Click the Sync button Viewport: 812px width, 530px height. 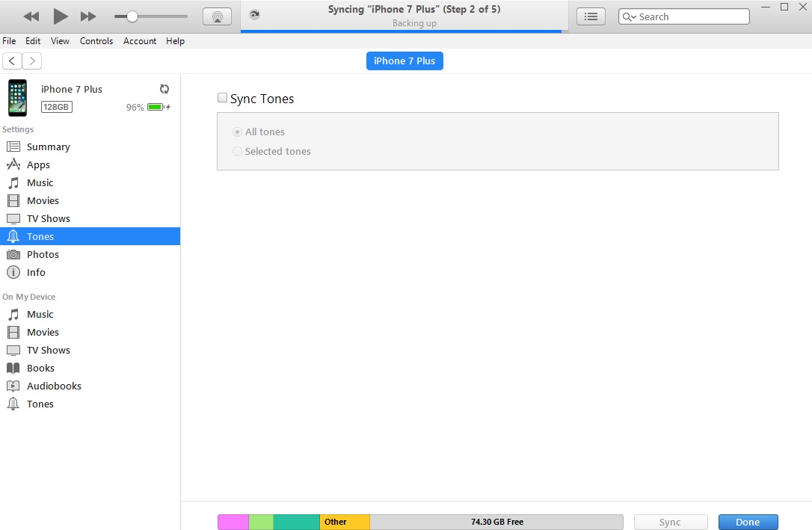click(671, 523)
